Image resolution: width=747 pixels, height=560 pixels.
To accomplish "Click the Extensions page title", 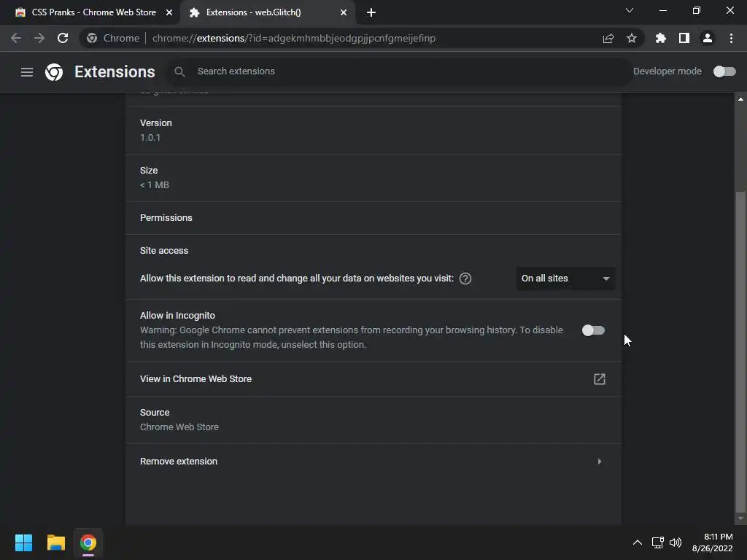I will coord(115,72).
